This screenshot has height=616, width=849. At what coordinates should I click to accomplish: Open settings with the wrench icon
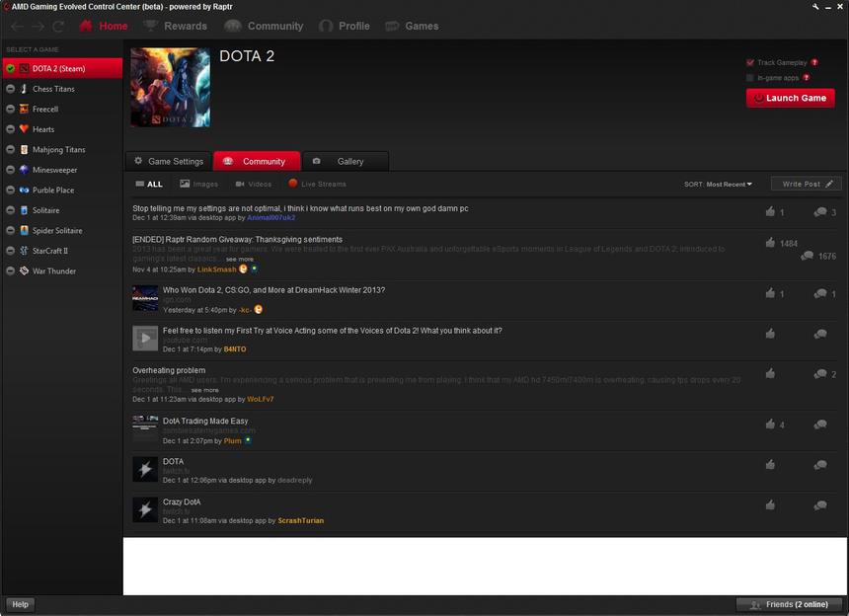point(815,6)
